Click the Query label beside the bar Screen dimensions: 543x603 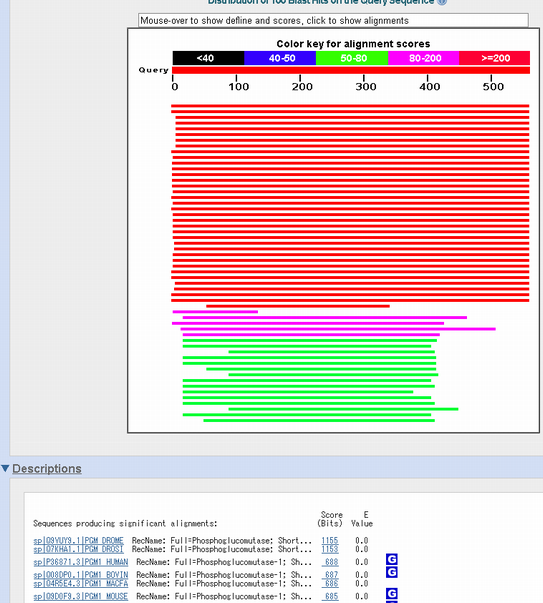point(153,70)
